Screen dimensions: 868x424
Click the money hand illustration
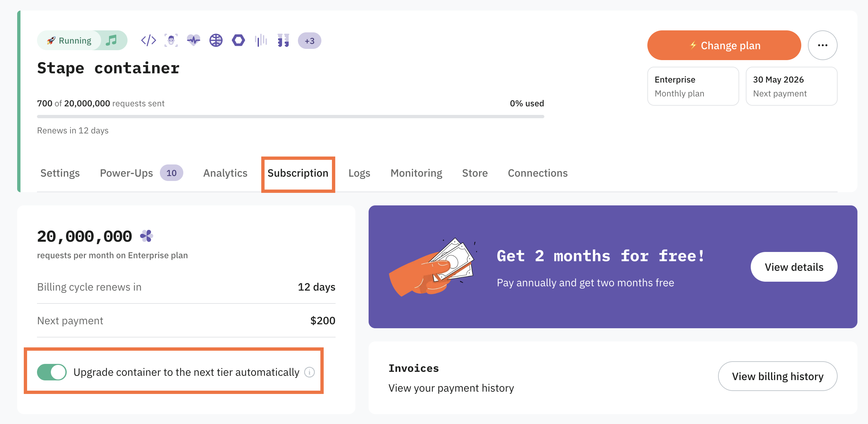coord(433,267)
